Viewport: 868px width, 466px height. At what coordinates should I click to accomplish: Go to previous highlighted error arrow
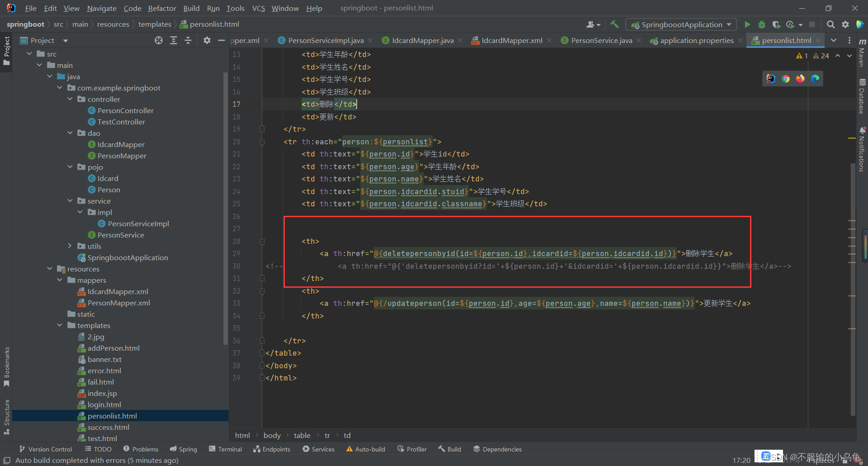[838, 56]
